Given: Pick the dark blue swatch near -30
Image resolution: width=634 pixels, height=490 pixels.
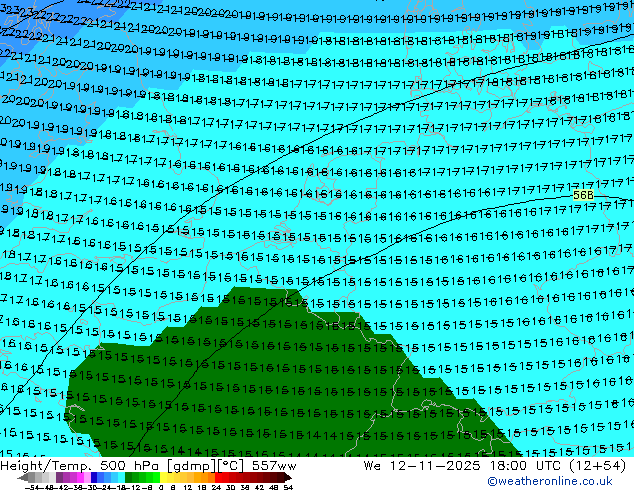Looking at the screenshot, I should tap(94, 477).
